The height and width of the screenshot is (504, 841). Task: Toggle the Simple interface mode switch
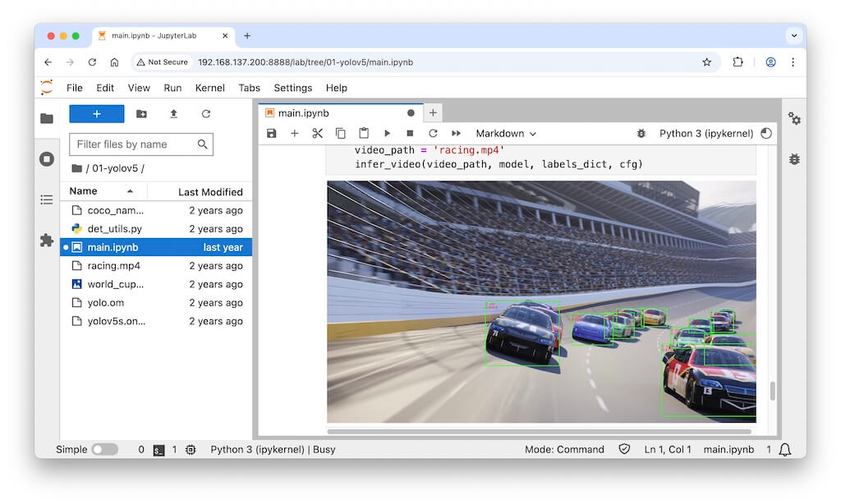[x=104, y=450]
